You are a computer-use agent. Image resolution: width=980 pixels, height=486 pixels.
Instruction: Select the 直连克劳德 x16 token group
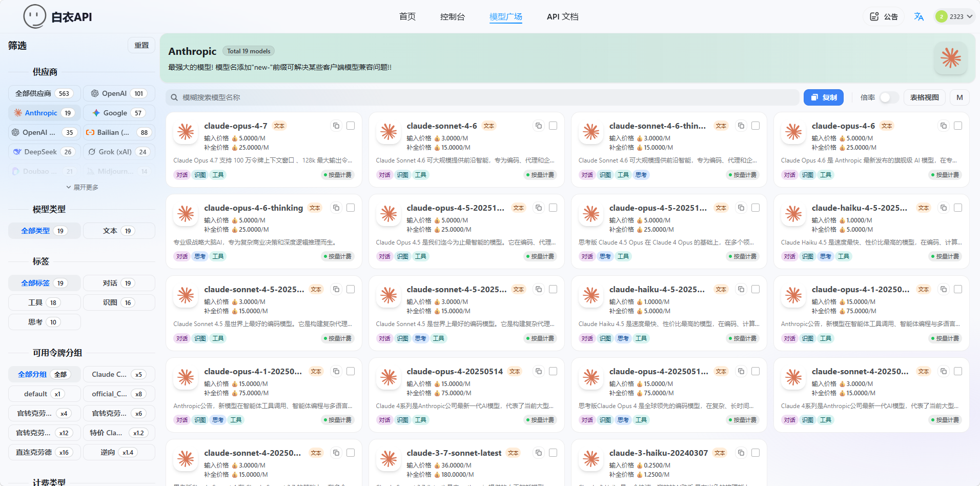click(x=45, y=452)
